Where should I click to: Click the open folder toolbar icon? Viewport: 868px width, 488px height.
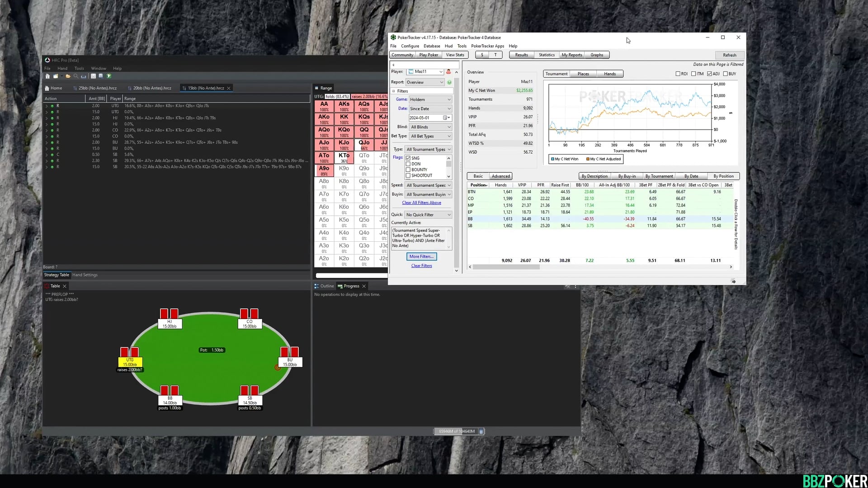[68, 76]
